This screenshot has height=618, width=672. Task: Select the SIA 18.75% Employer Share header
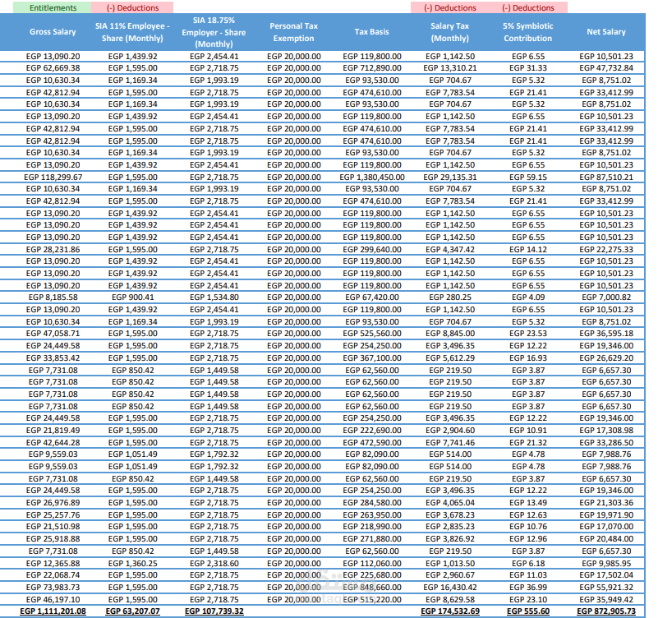pyautogui.click(x=214, y=32)
